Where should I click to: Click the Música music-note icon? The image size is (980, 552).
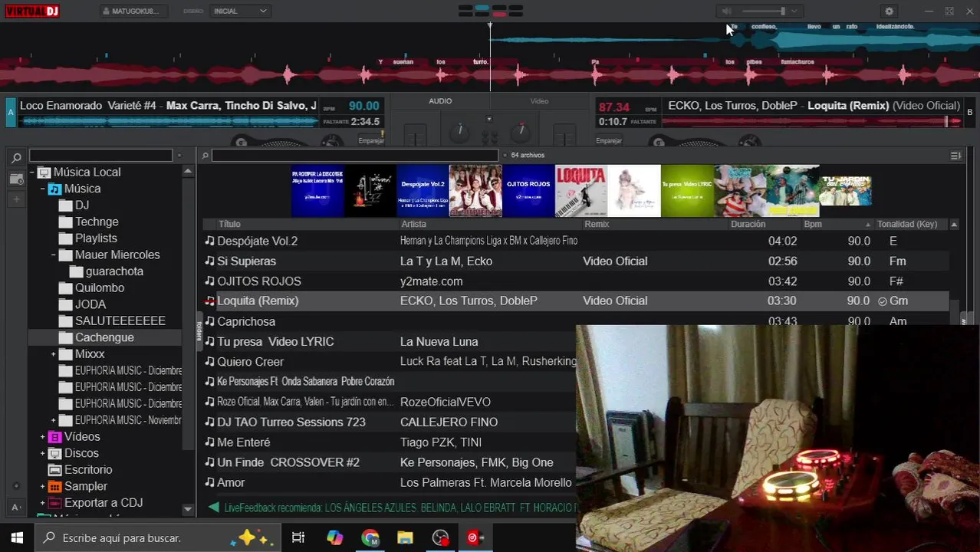point(54,189)
